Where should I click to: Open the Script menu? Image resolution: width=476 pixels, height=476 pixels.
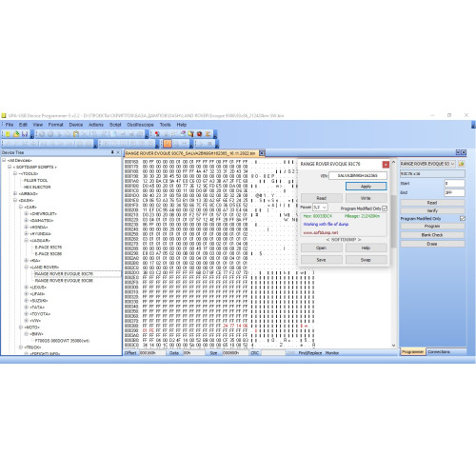(115, 125)
